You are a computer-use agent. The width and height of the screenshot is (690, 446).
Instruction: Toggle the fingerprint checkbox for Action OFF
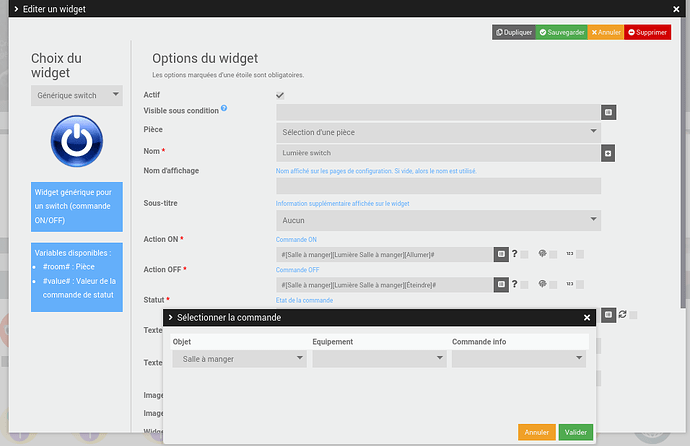pyautogui.click(x=553, y=285)
